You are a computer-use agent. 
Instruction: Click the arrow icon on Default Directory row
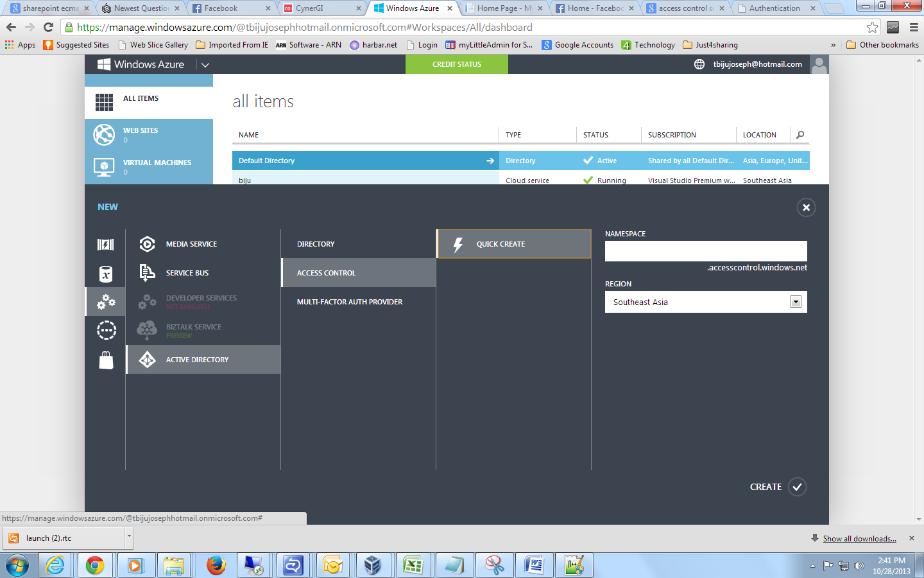coord(490,161)
